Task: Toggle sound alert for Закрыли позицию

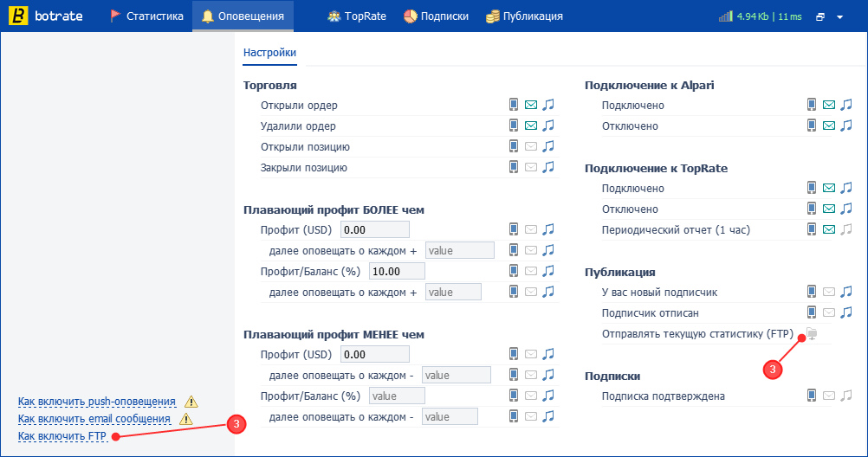Action: [x=548, y=167]
